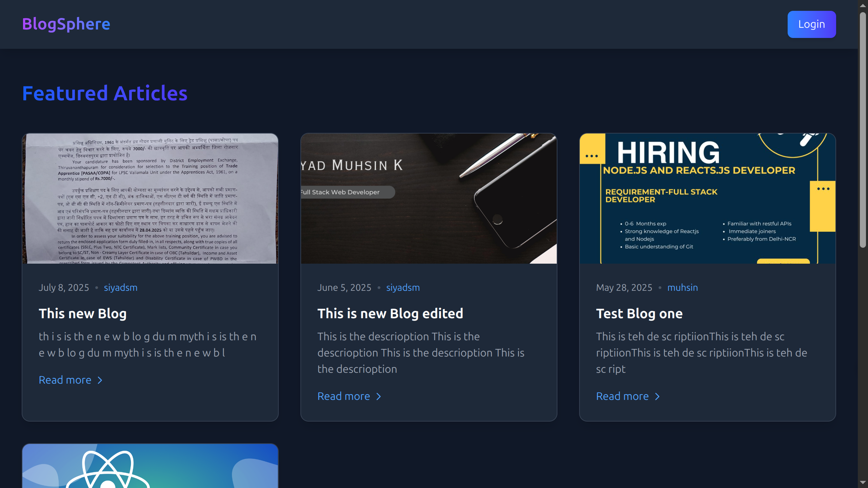868x488 pixels.
Task: Click description text of 'Test Blog one'
Action: pos(702,353)
